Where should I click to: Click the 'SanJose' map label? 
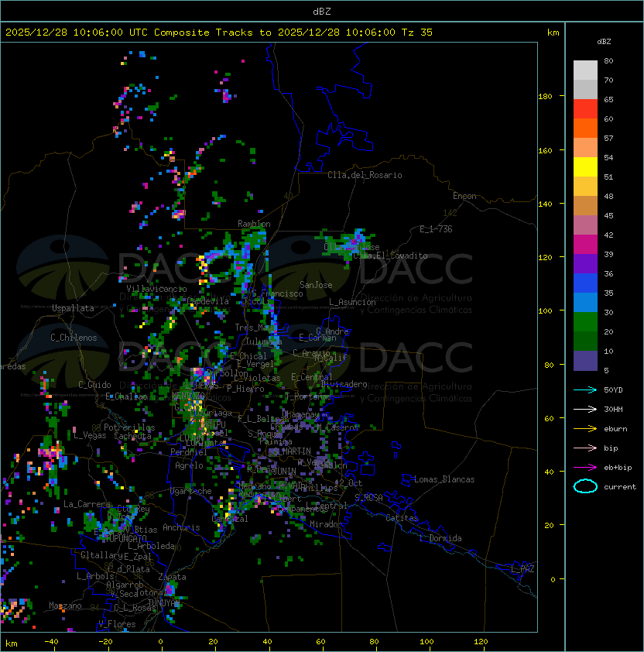pyautogui.click(x=316, y=285)
